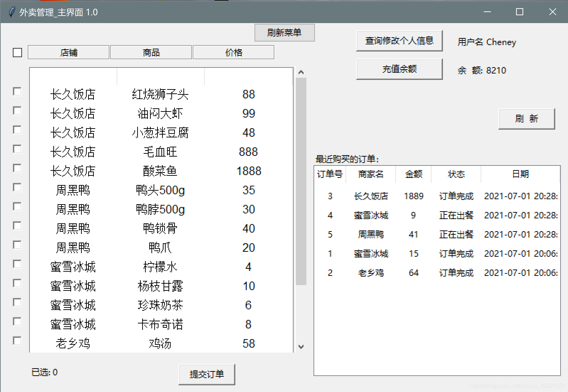Click 充值余额 to recharge balance
This screenshot has height=392, width=568.
[x=399, y=69]
